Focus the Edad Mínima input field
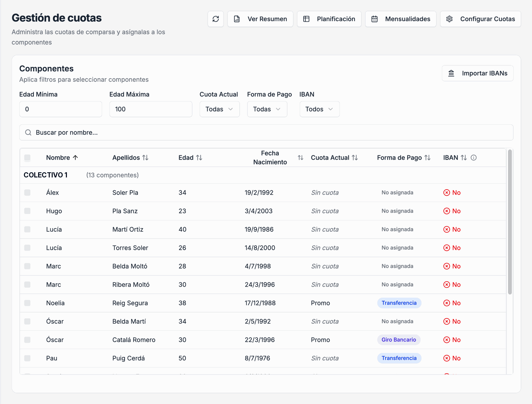 [x=61, y=109]
